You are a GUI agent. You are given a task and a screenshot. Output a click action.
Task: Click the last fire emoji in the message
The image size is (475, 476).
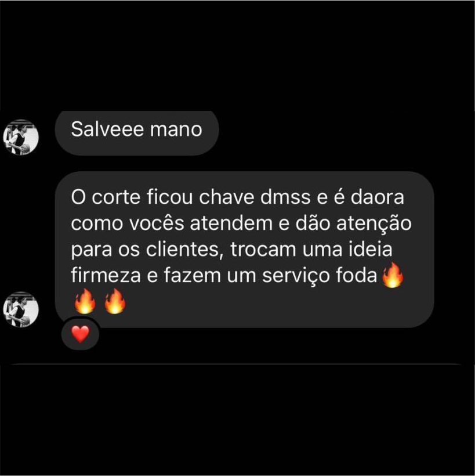coord(115,301)
